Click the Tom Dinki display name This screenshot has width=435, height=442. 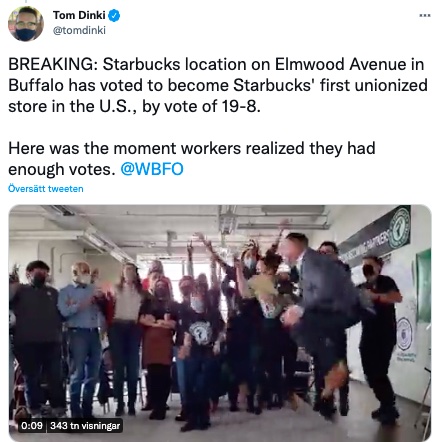pos(79,15)
